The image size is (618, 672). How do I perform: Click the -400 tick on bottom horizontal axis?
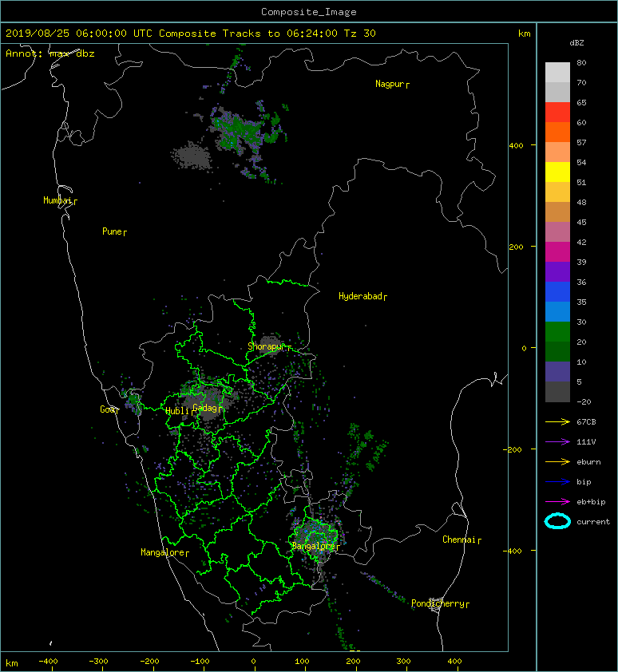point(48,662)
